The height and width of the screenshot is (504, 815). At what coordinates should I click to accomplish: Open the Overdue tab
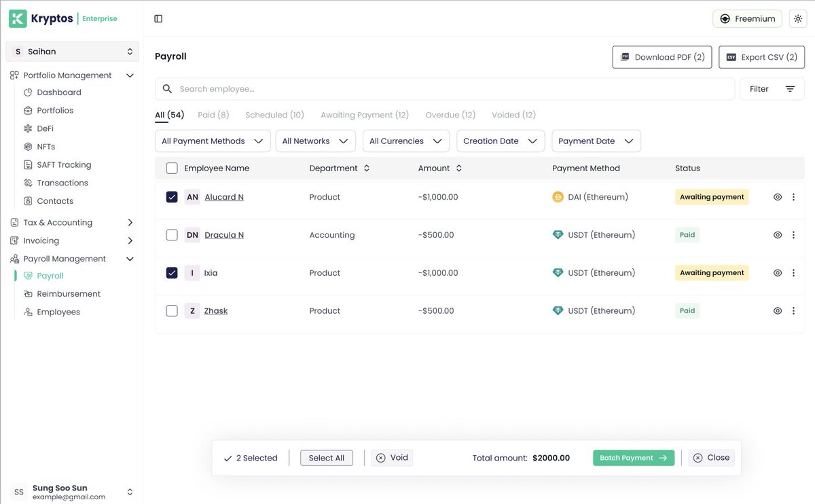450,114
